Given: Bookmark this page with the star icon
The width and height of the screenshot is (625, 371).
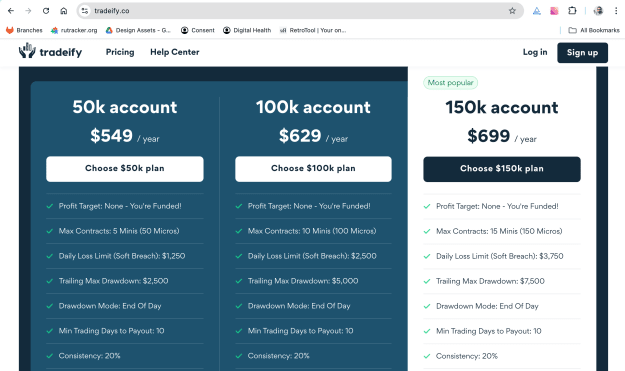Looking at the screenshot, I should click(x=512, y=11).
